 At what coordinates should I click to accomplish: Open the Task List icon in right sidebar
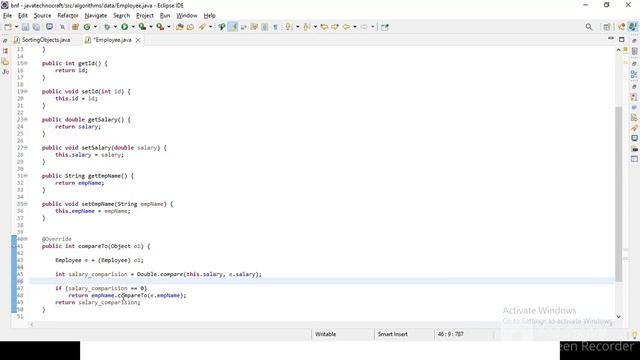tap(634, 51)
